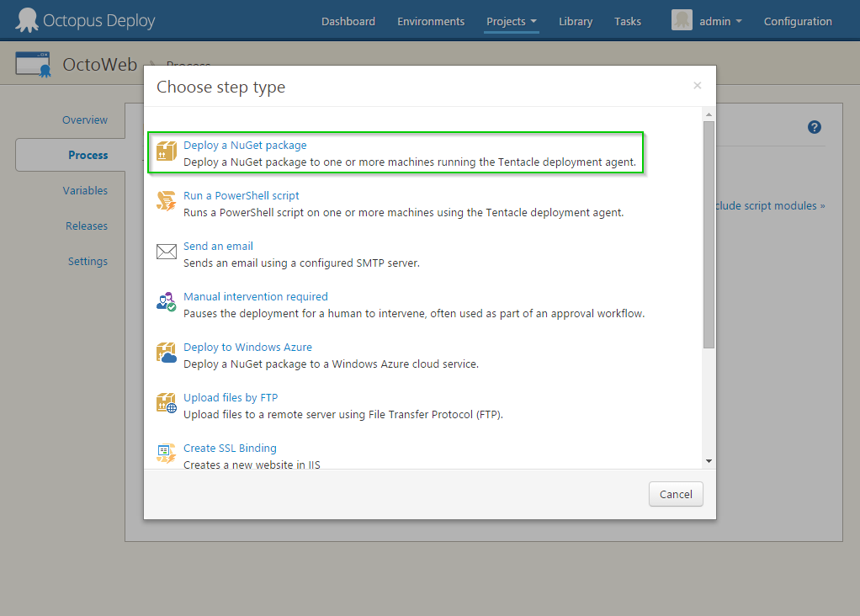Click the Cancel button
The height and width of the screenshot is (616, 860).
[x=676, y=494]
